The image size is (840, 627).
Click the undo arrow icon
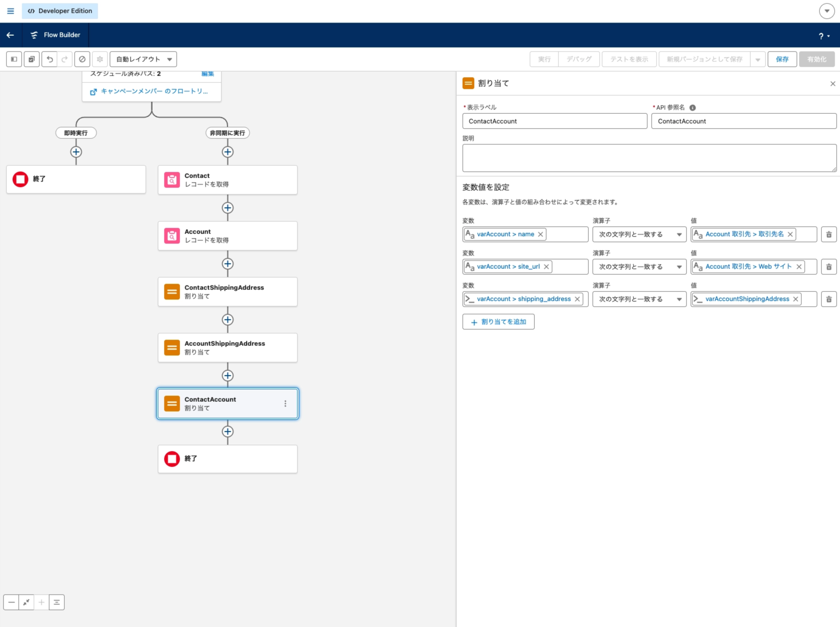(50, 59)
